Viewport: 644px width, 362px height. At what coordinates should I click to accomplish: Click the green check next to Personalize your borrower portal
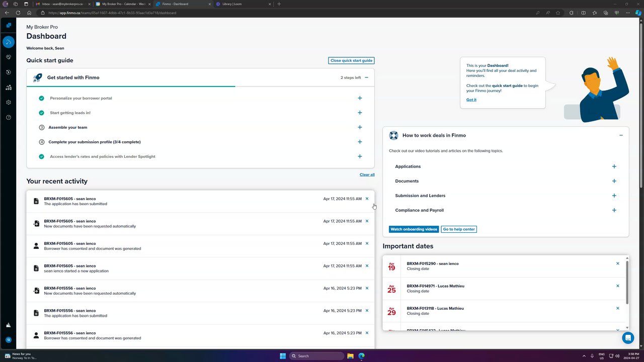click(41, 98)
